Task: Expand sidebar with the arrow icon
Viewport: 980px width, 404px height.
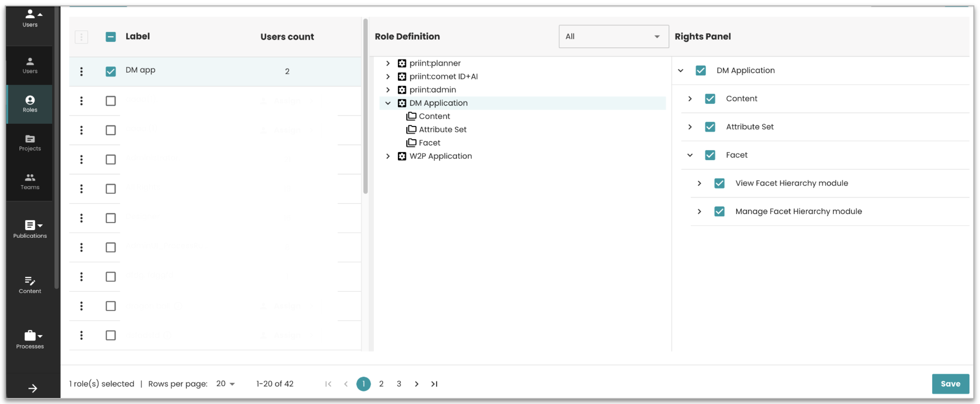Action: tap(33, 388)
